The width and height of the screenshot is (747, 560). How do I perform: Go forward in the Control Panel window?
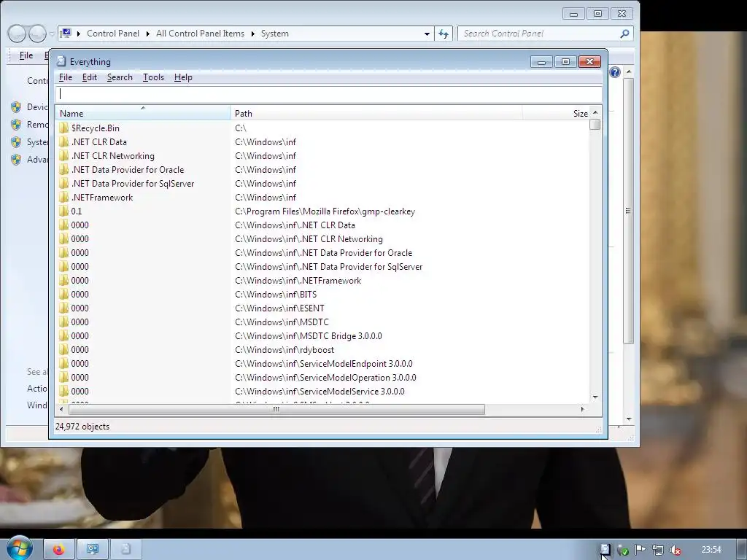tap(36, 34)
